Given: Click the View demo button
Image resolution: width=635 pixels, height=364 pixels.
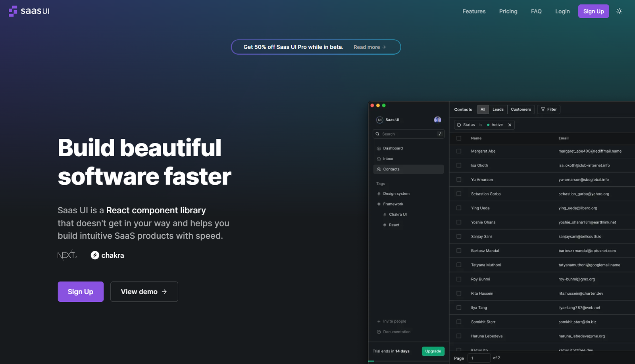Looking at the screenshot, I should pos(144,292).
